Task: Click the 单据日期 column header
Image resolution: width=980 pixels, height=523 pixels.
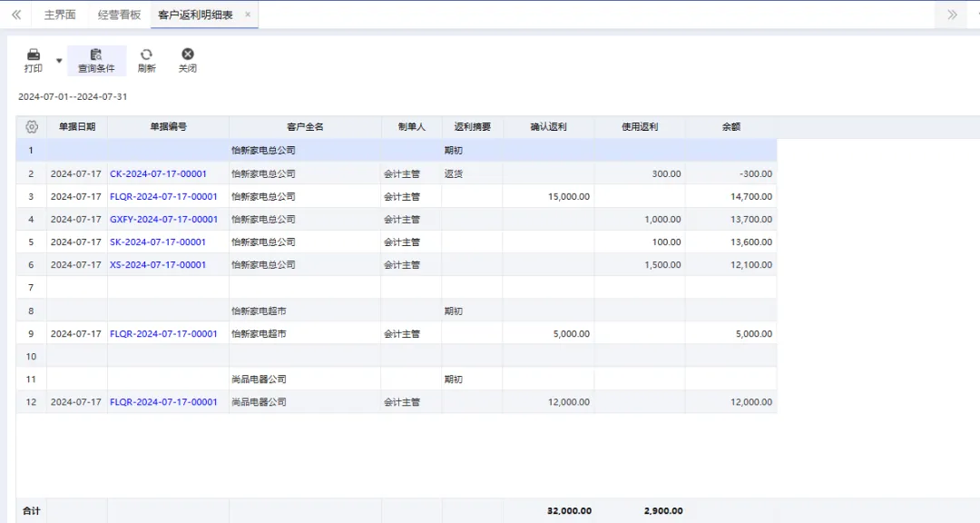Action: point(77,127)
